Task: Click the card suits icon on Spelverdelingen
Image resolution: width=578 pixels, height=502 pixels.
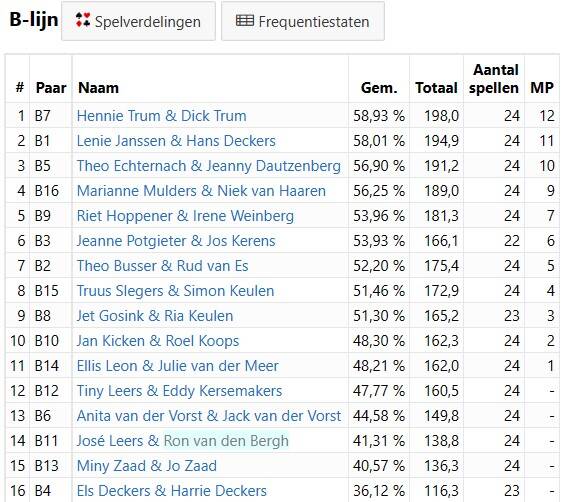Action: tap(83, 20)
